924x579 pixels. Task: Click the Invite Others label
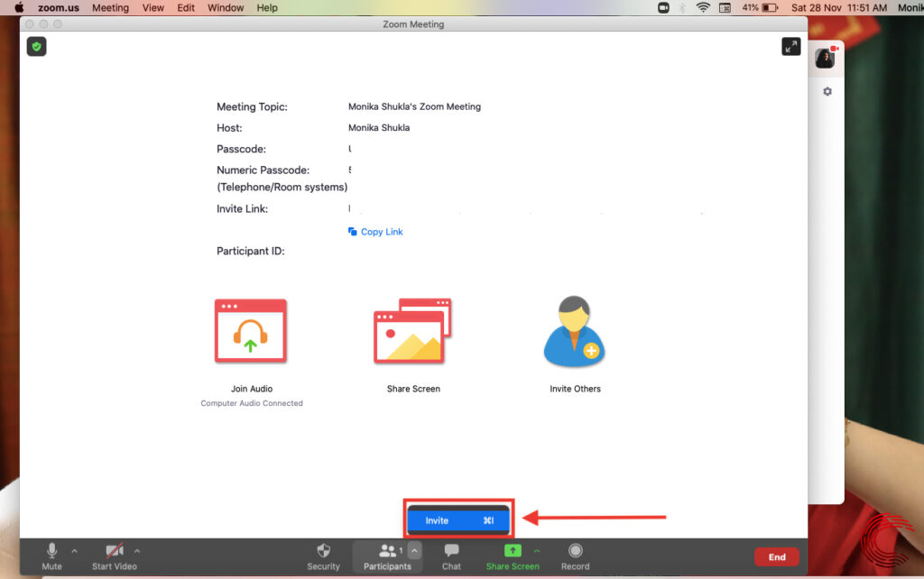point(575,389)
